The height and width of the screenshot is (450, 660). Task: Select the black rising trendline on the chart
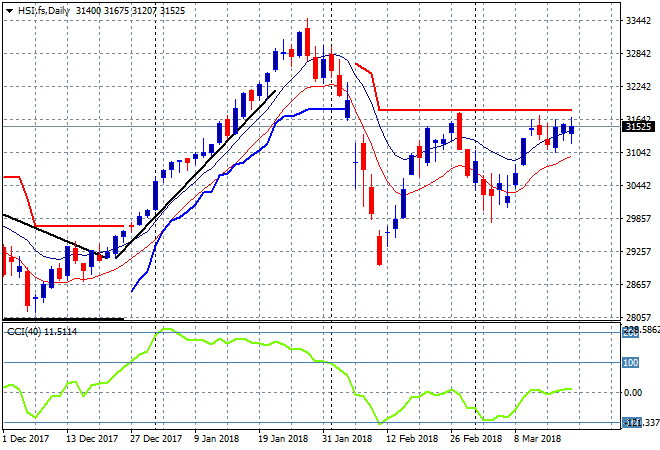tap(196, 174)
